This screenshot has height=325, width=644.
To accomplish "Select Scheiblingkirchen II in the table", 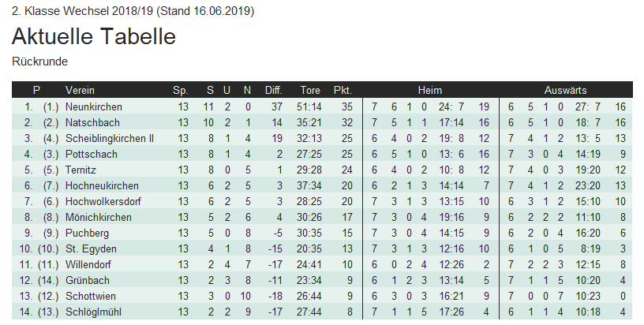I will pyautogui.click(x=110, y=138).
